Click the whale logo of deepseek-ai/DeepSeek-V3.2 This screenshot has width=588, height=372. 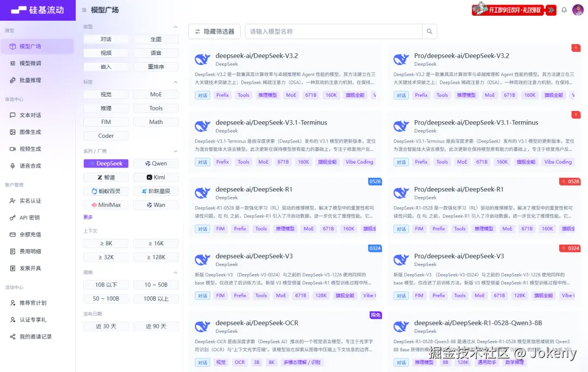click(x=203, y=59)
